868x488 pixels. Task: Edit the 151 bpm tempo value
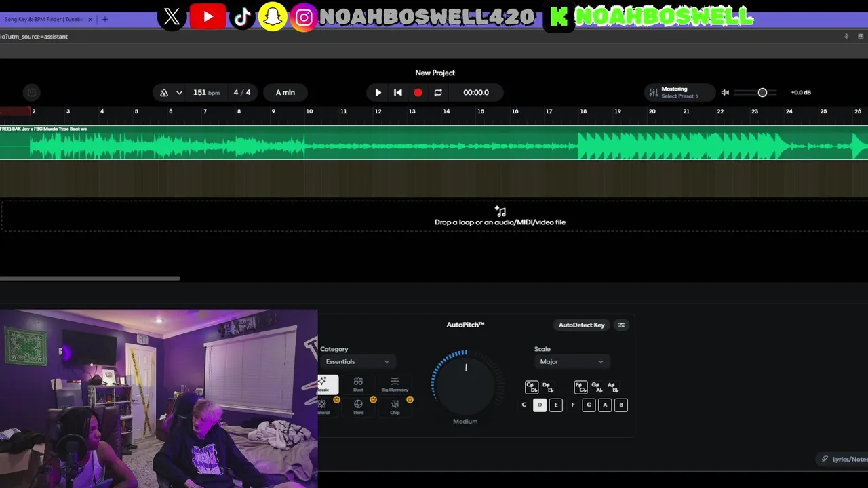(x=206, y=93)
